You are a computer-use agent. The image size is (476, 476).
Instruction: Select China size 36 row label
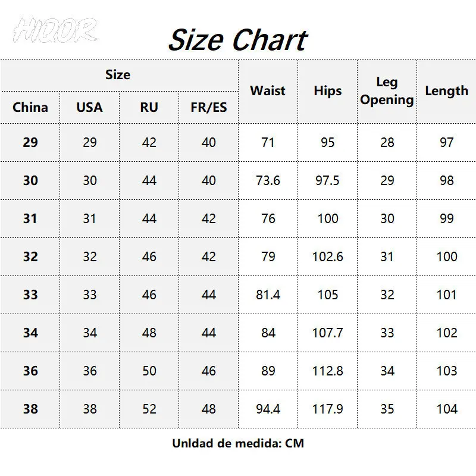[30, 371]
